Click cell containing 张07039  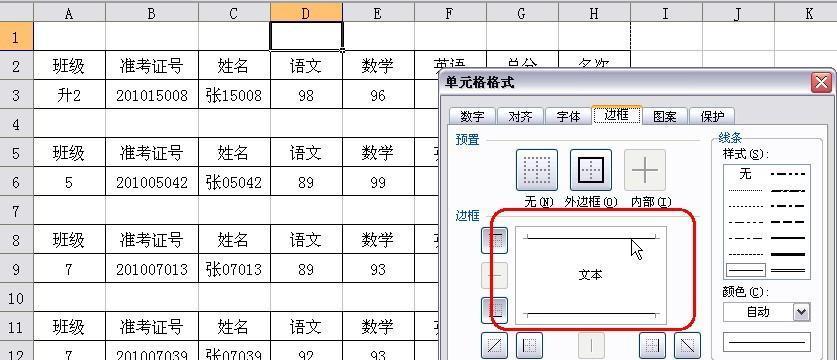tap(234, 351)
